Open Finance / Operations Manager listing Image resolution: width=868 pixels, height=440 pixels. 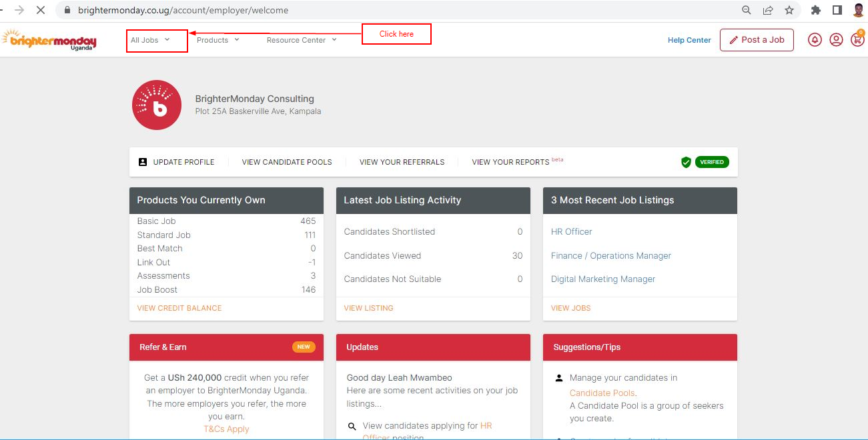[611, 256]
